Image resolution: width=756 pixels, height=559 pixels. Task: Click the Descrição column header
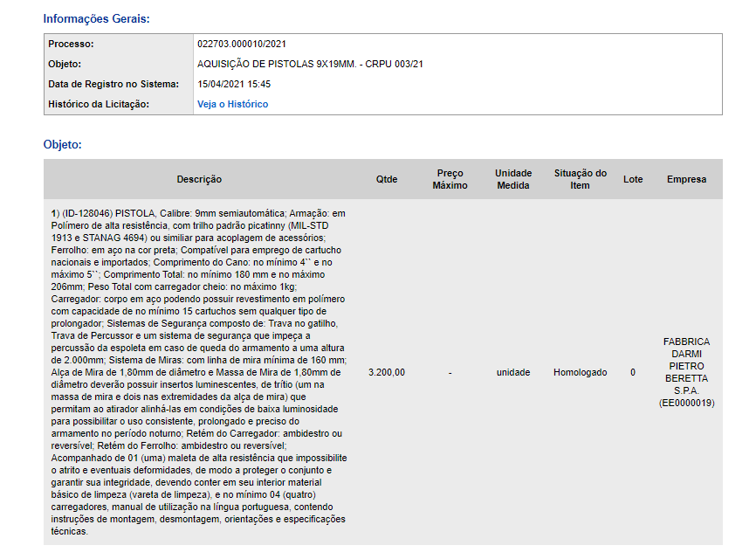pyautogui.click(x=199, y=179)
